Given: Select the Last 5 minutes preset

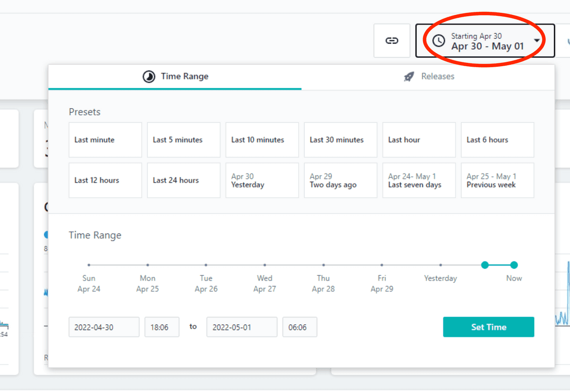Looking at the screenshot, I should 183,140.
